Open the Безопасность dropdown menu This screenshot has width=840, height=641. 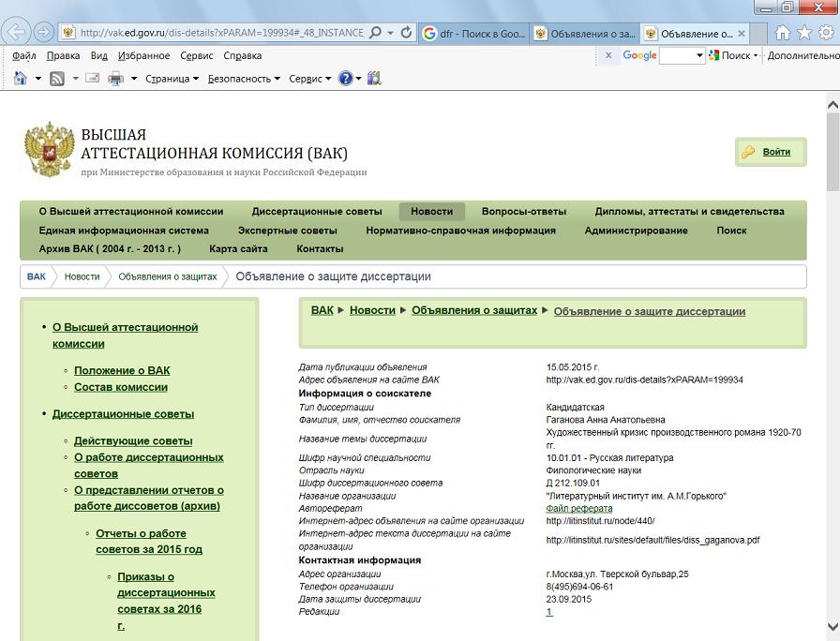(x=244, y=79)
